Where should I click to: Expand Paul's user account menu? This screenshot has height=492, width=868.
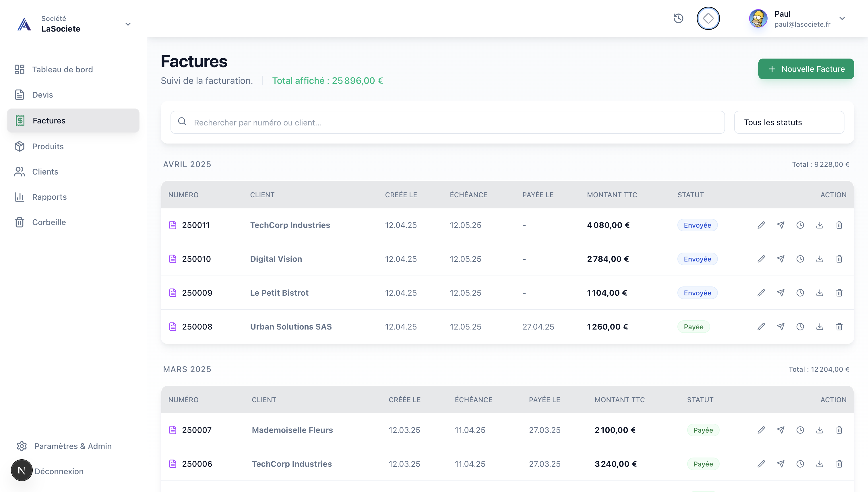tap(842, 19)
